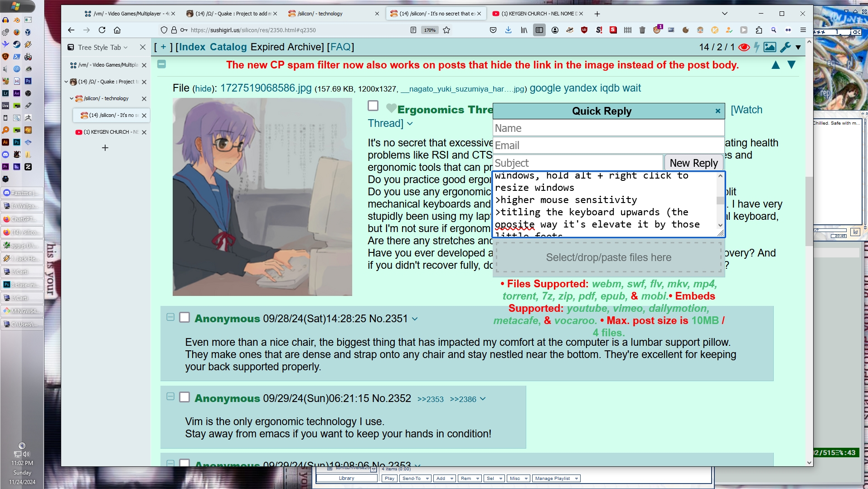This screenshot has height=489, width=868.
Task: Open the Firefox downloads arrow icon
Action: click(508, 30)
